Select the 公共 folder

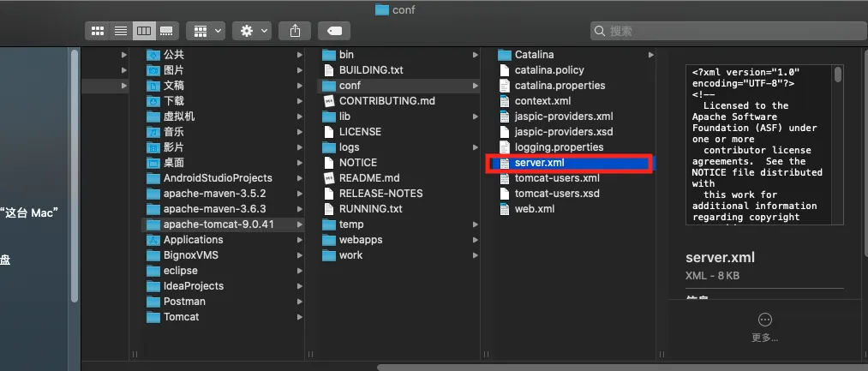click(223, 55)
